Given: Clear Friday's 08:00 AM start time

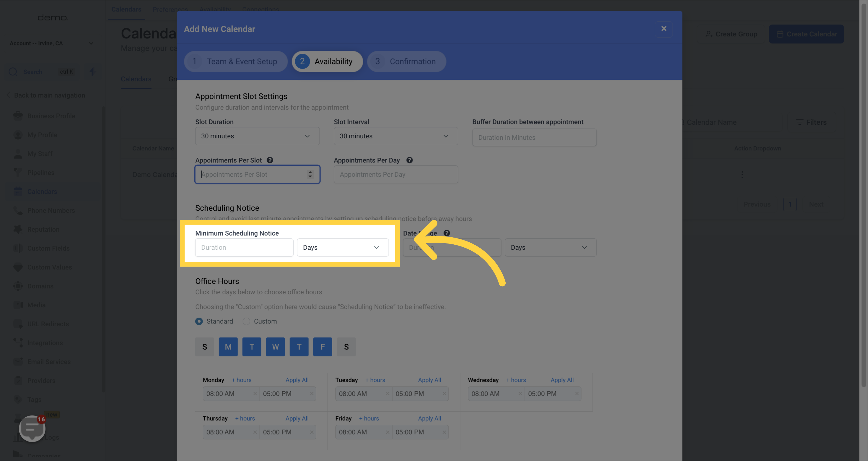Looking at the screenshot, I should point(387,432).
